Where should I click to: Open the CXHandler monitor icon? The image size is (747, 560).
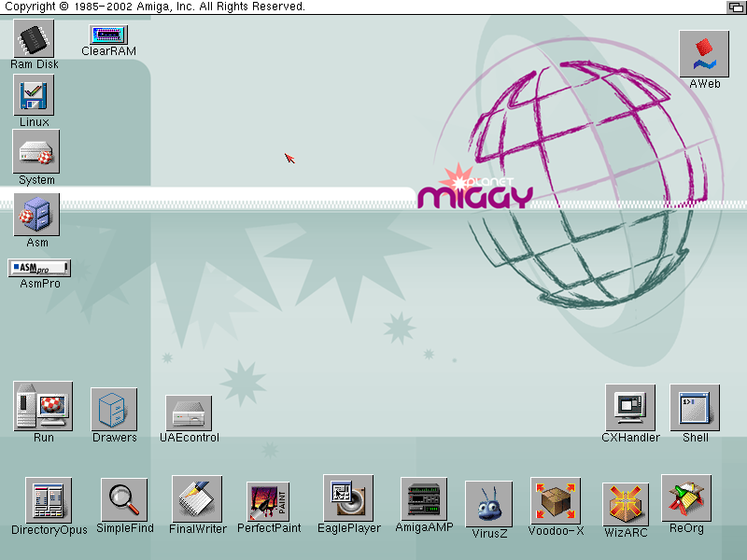[630, 408]
